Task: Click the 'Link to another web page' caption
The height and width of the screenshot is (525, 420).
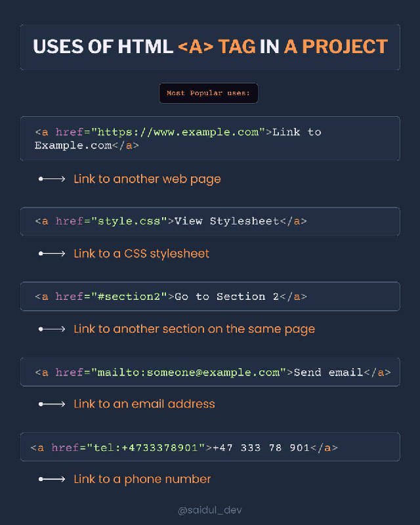Action: [x=148, y=179]
